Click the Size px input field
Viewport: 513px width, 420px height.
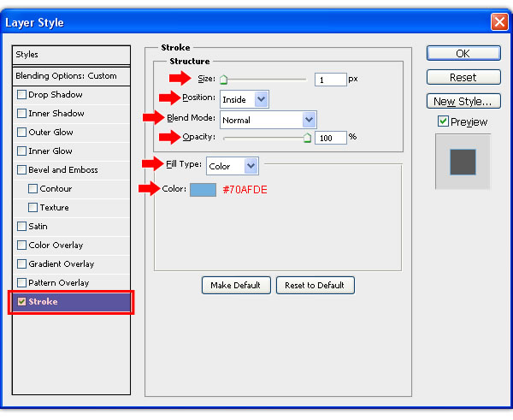(330, 80)
